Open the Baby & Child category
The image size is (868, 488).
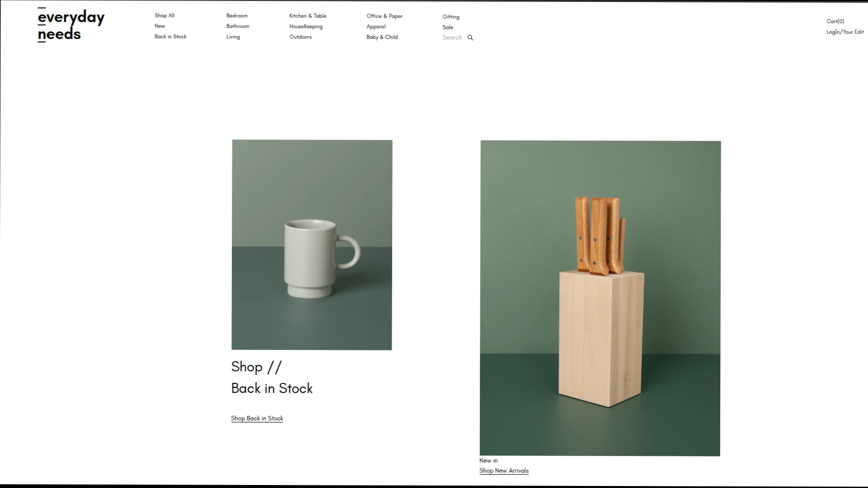point(382,37)
